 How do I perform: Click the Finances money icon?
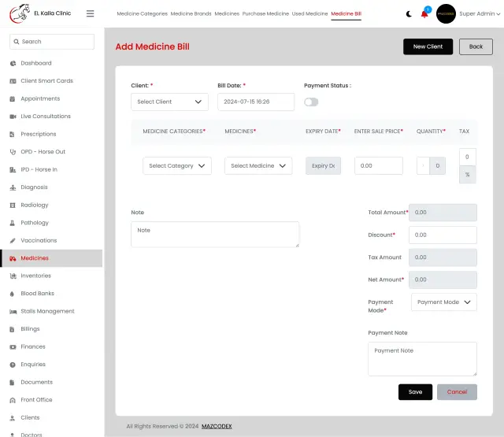coord(13,346)
